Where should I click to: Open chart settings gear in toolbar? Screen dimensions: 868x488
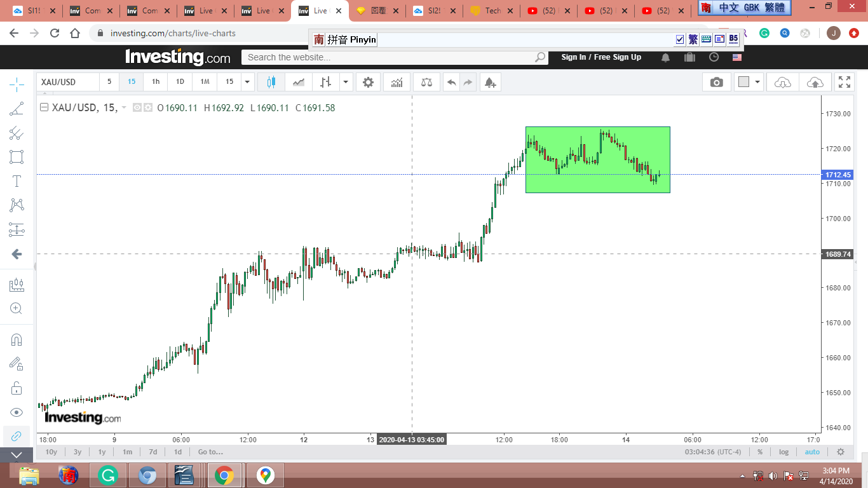tap(368, 82)
